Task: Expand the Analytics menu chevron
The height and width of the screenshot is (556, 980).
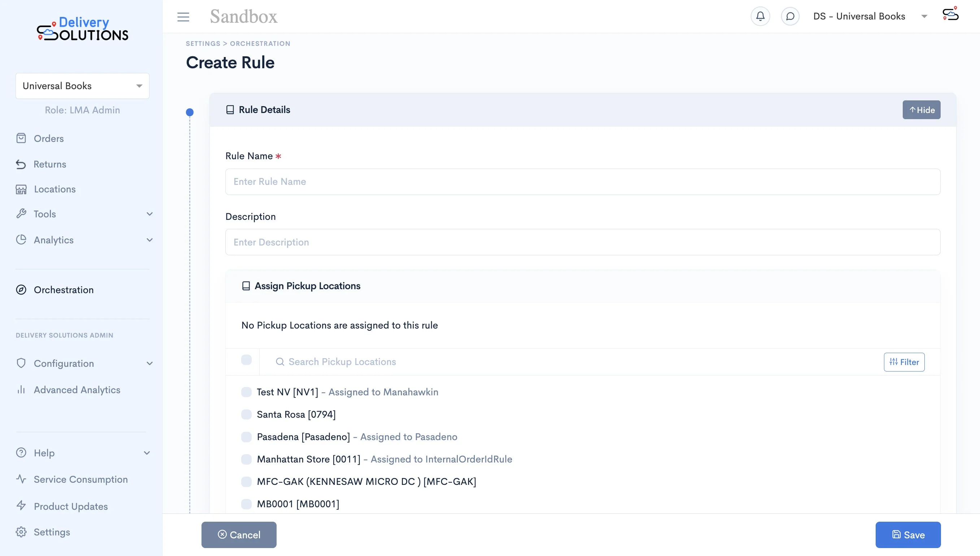Action: (x=150, y=240)
